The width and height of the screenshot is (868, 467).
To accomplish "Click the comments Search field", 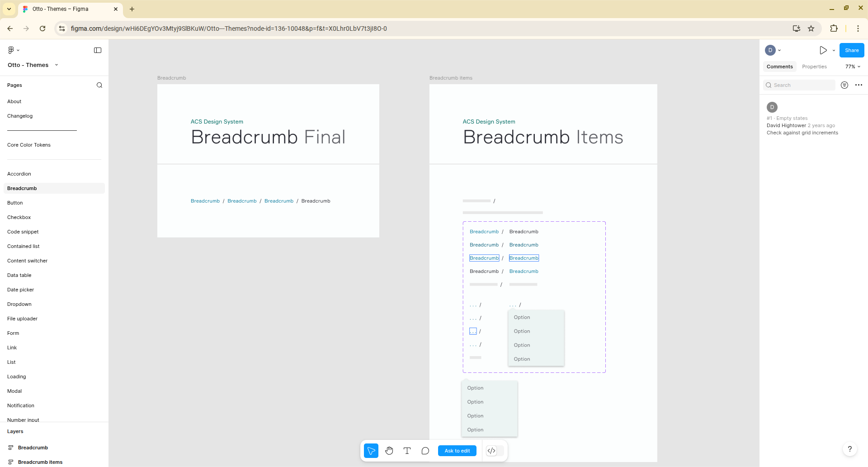I will pyautogui.click(x=800, y=85).
